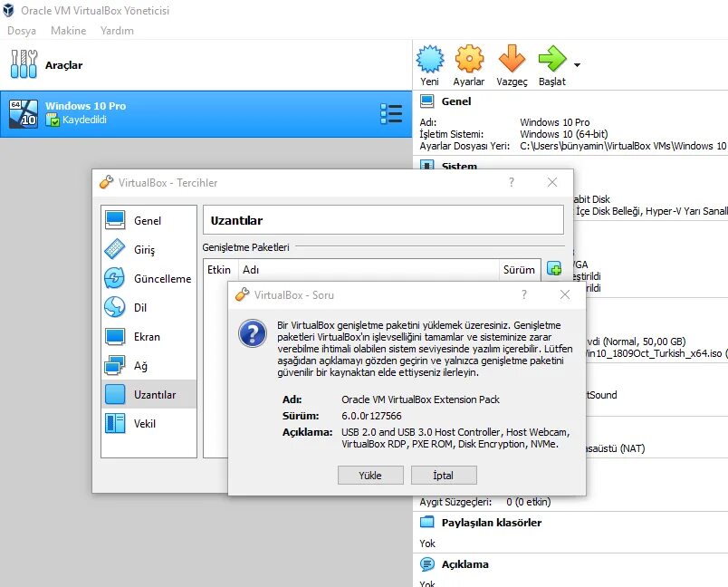Select the Windows 10 Pro machine entry
Viewport: 728px width, 587px height.
[x=206, y=114]
